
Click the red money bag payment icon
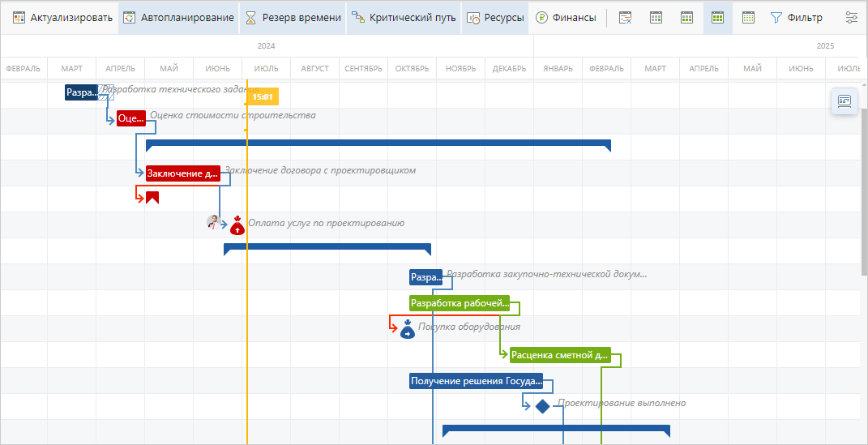pyautogui.click(x=237, y=225)
